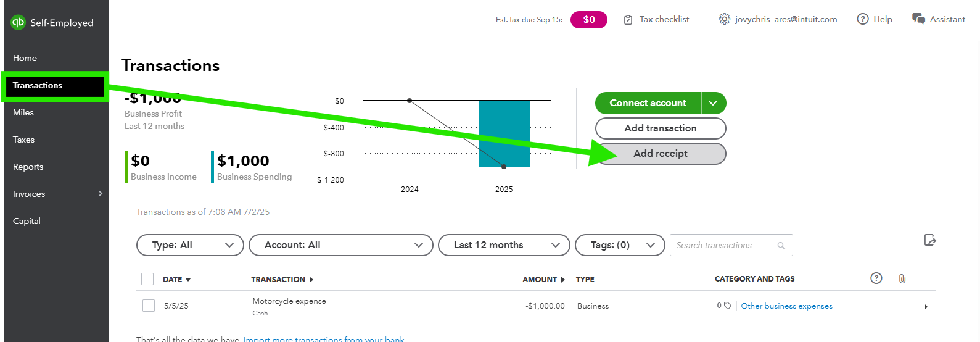Click the export transactions icon
This screenshot has height=342, width=980.
coord(930,240)
